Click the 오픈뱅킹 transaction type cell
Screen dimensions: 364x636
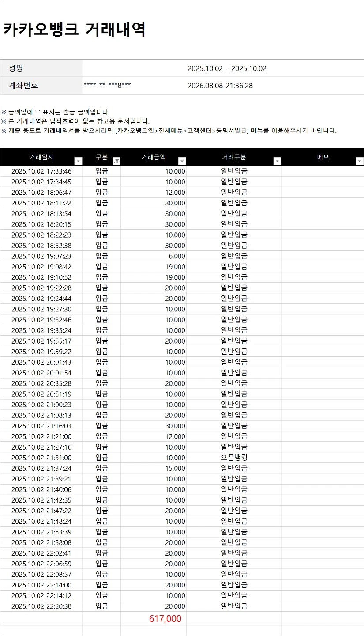(x=234, y=458)
